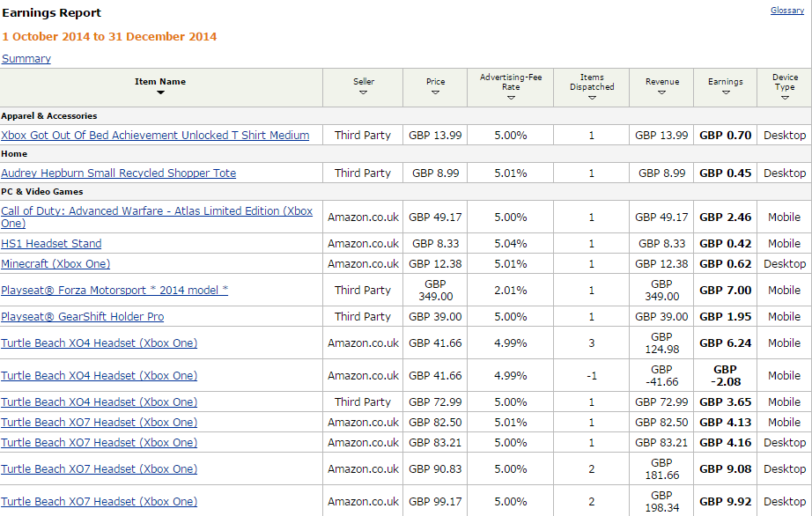The image size is (812, 516).
Task: Select earnings value GBP 2.46
Action: point(725,217)
